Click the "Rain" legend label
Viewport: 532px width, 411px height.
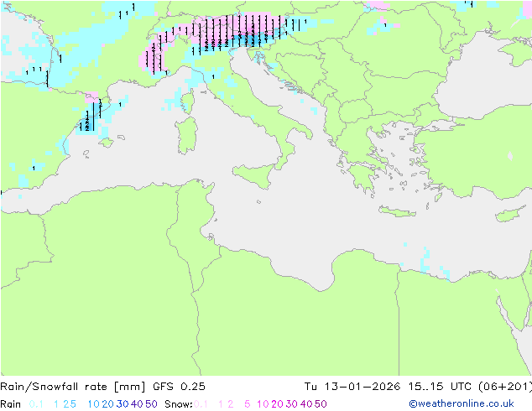(11, 404)
